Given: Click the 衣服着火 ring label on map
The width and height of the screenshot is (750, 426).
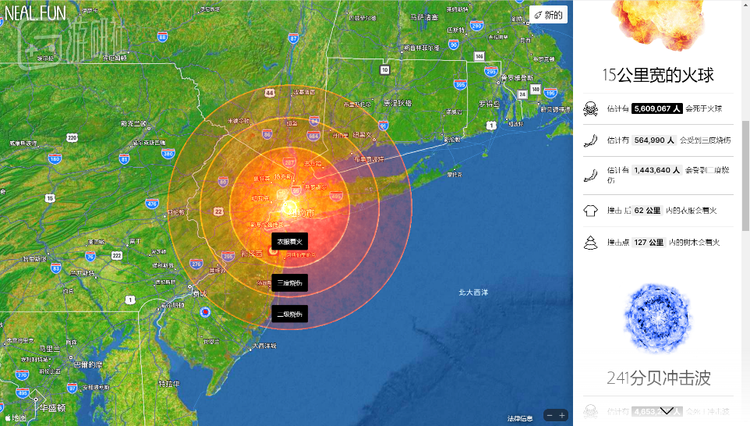Looking at the screenshot, I should click(x=290, y=242).
